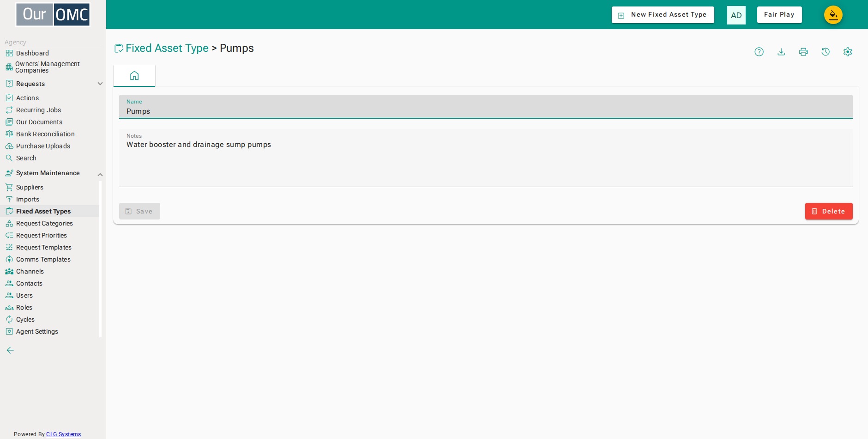Screen dimensions: 868x439
Task: Open Roles page
Action: (24, 307)
